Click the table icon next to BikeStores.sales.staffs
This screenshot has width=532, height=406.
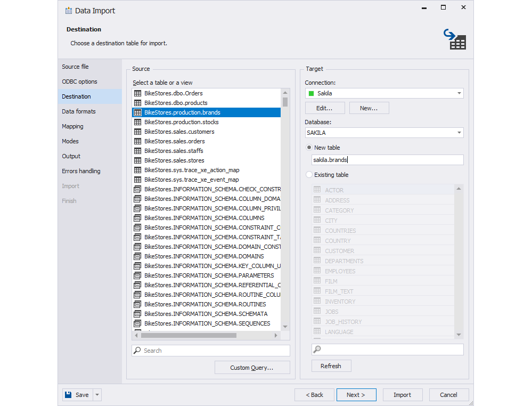(x=137, y=151)
